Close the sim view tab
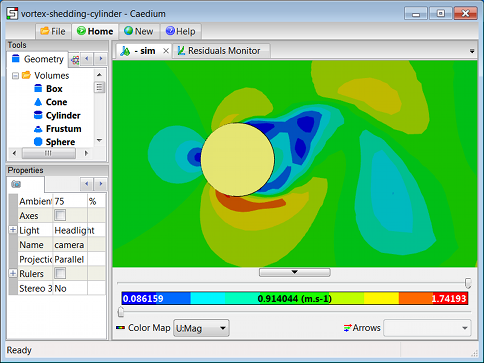 (x=166, y=51)
